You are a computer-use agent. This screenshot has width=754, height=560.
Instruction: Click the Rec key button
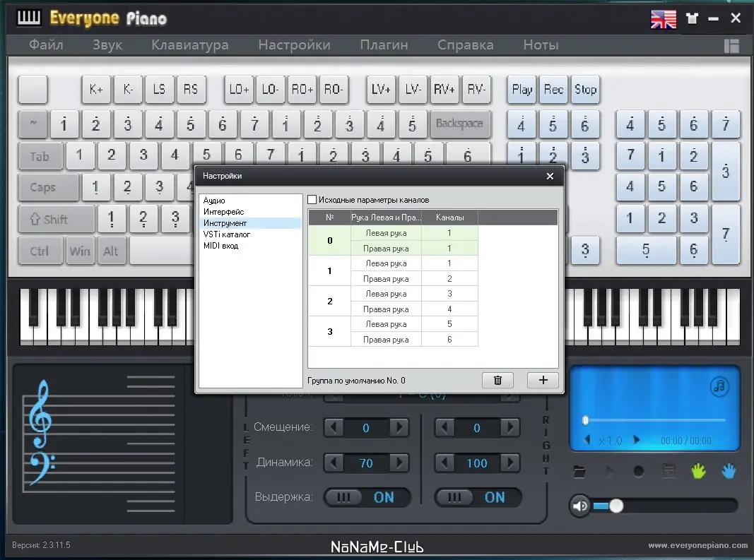tap(553, 90)
